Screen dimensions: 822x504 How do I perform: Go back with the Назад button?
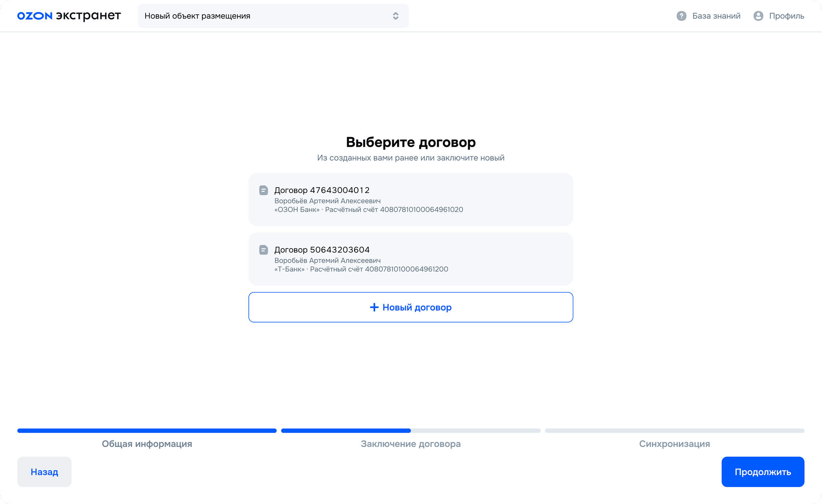[x=44, y=472]
